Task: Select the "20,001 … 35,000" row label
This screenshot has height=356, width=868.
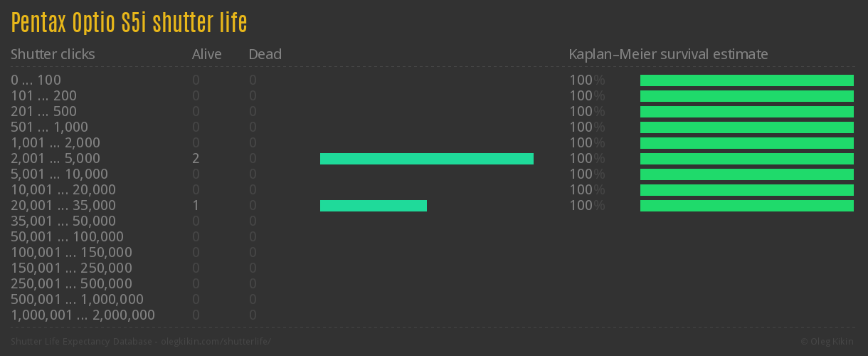Action: pyautogui.click(x=63, y=206)
